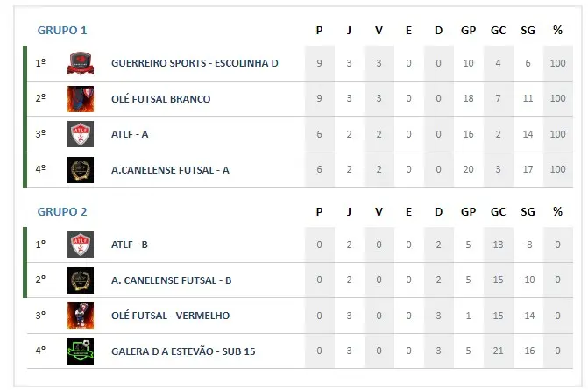Open OLÉ FUTSAL BRANCO team name

161,99
